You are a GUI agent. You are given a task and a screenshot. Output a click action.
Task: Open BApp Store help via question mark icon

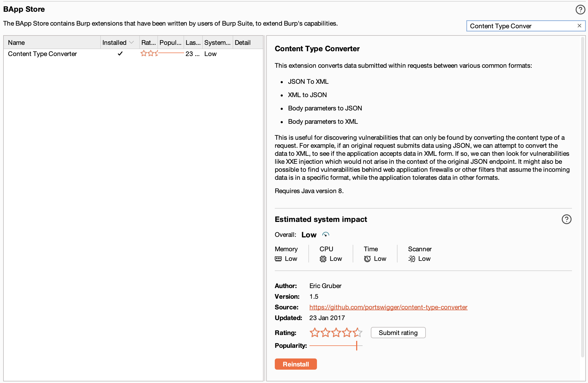pyautogui.click(x=580, y=10)
